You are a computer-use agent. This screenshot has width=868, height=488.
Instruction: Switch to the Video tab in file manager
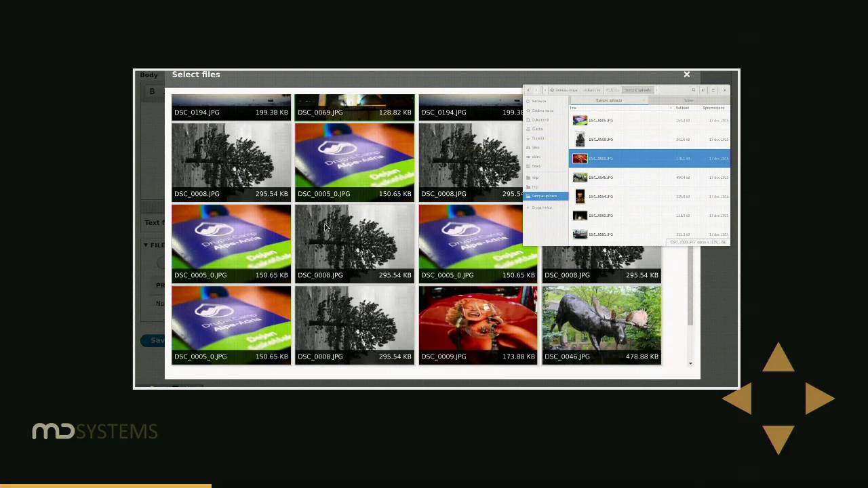(689, 100)
